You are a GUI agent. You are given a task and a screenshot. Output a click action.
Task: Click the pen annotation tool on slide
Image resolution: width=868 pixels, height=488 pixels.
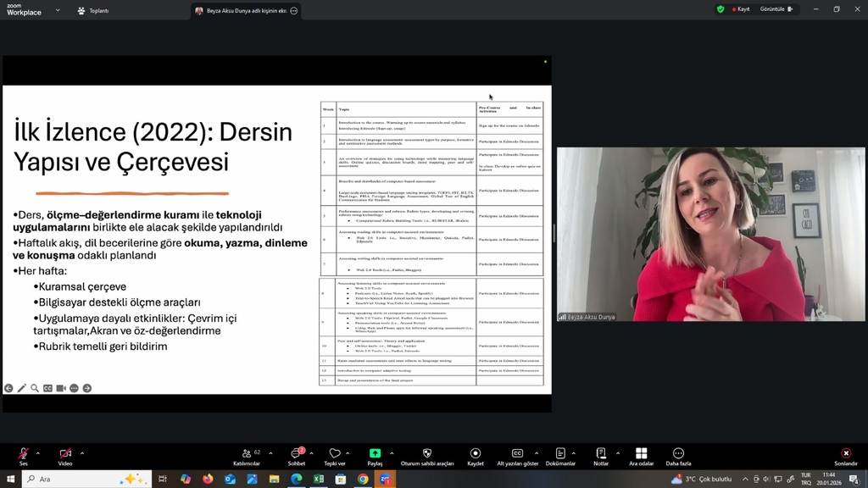[21, 388]
